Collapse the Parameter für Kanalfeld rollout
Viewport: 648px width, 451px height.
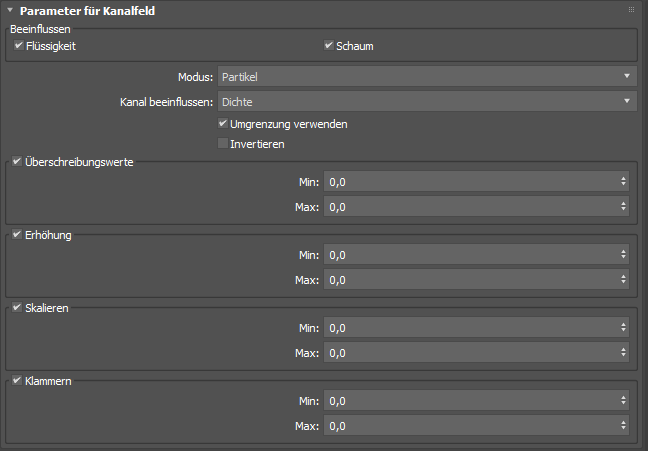pos(9,10)
